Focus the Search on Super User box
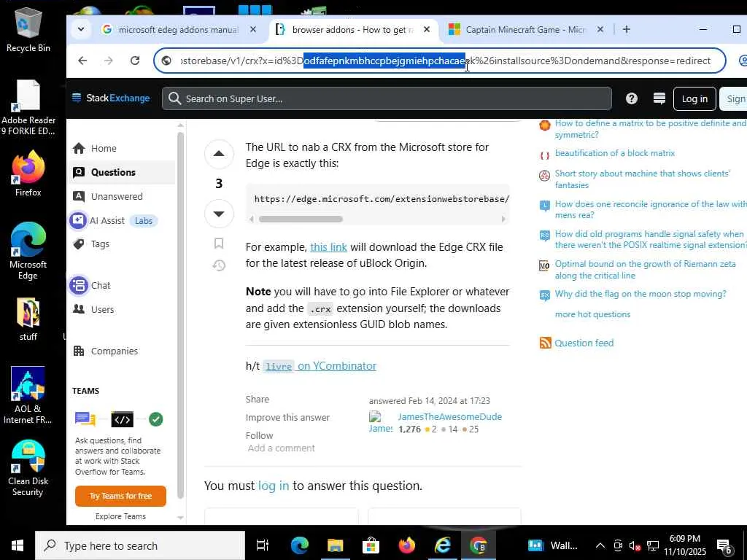 [387, 98]
